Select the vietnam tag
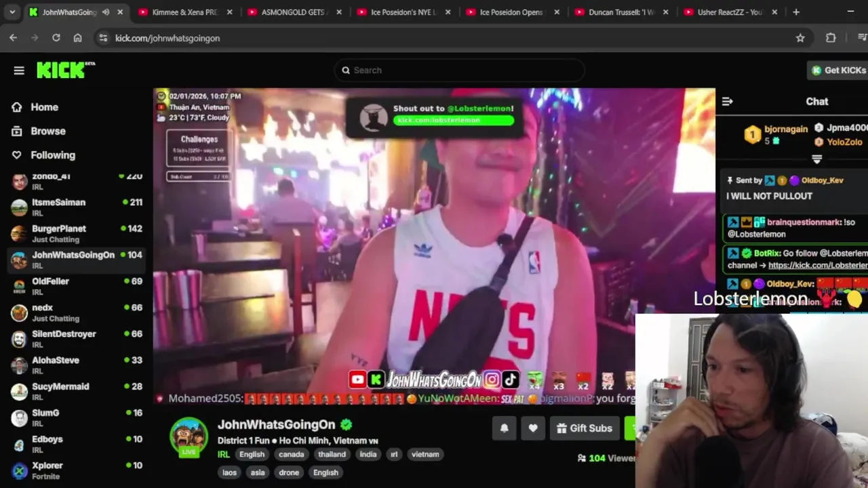This screenshot has width=868, height=488. pos(425,455)
